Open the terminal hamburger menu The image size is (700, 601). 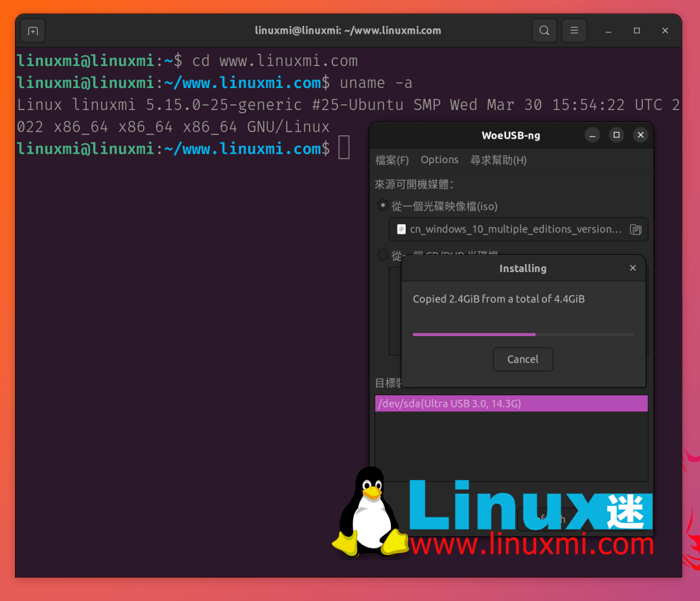(x=574, y=30)
